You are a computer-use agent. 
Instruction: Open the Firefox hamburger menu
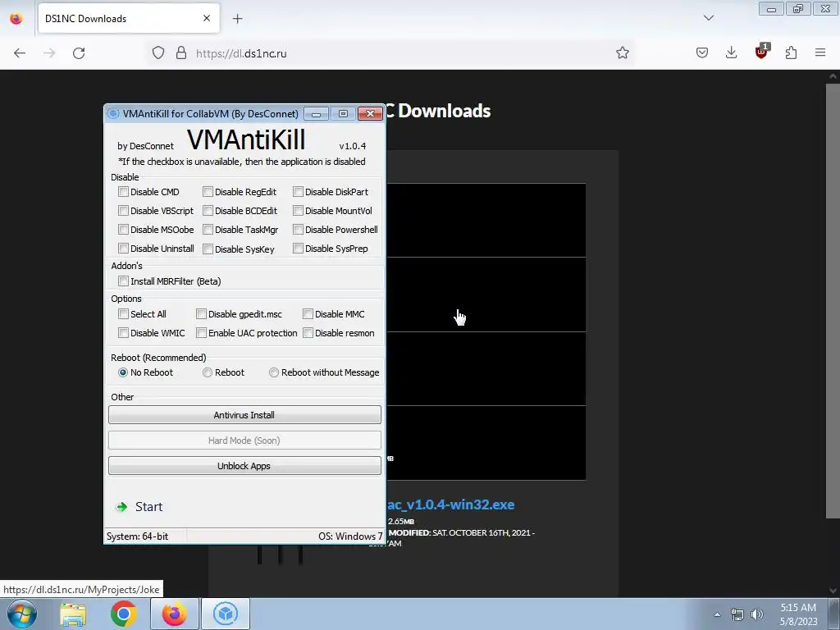(x=820, y=52)
